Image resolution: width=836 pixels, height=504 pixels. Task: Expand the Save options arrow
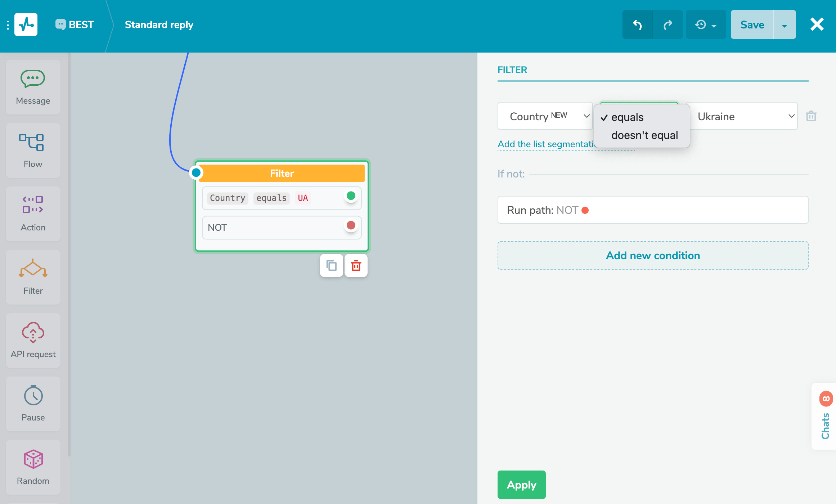click(x=784, y=25)
